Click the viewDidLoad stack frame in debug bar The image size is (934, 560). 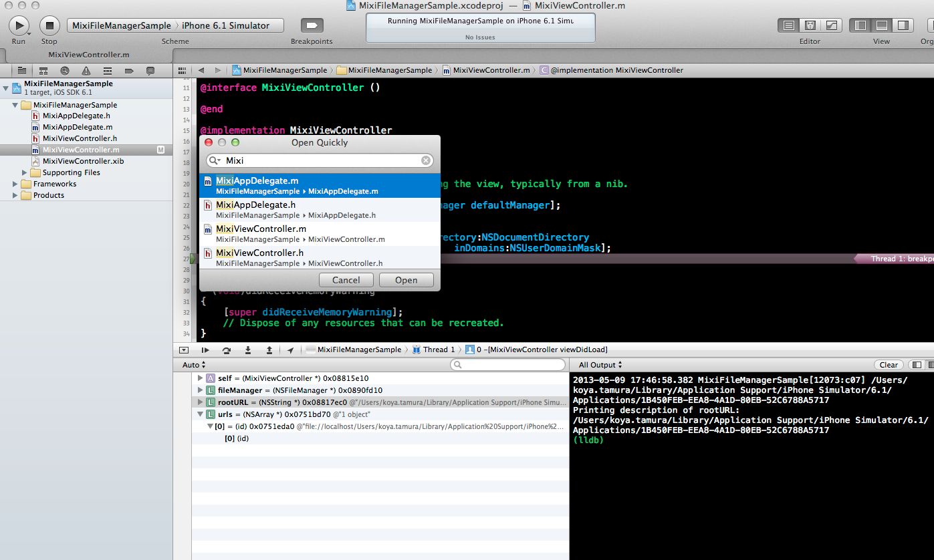(x=537, y=349)
